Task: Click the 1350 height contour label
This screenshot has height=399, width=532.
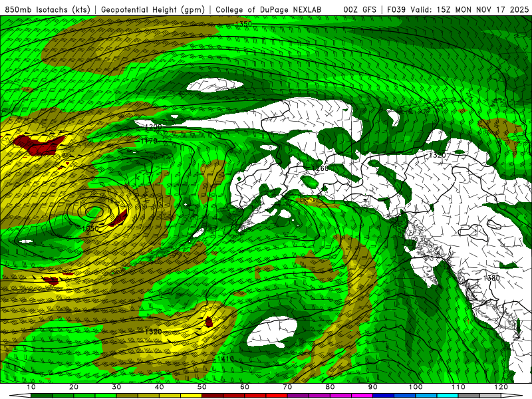Action: [x=243, y=24]
